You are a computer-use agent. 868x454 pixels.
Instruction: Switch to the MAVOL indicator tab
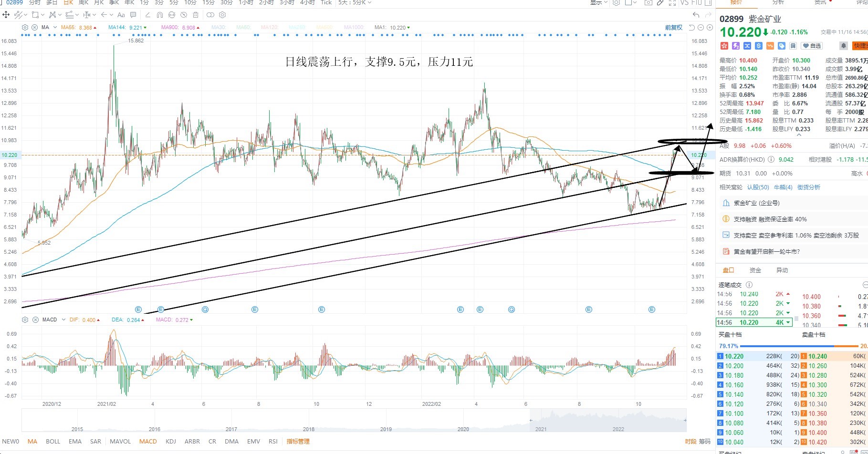tap(120, 441)
